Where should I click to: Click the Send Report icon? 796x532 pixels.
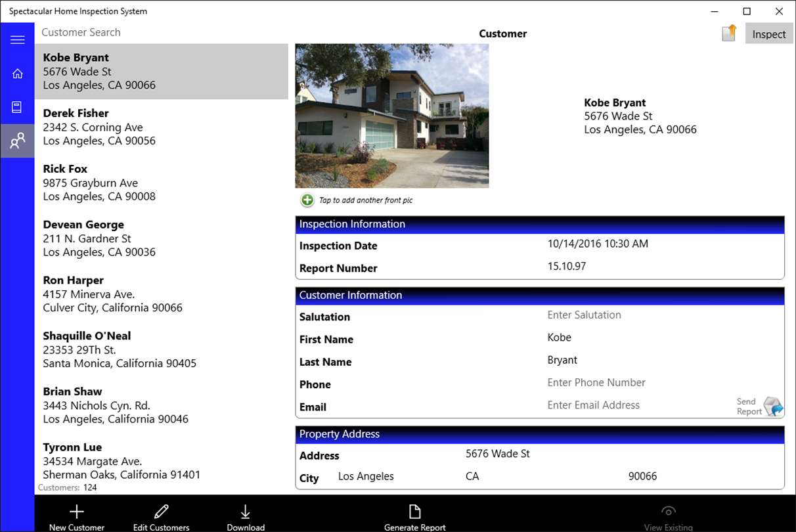(x=774, y=407)
